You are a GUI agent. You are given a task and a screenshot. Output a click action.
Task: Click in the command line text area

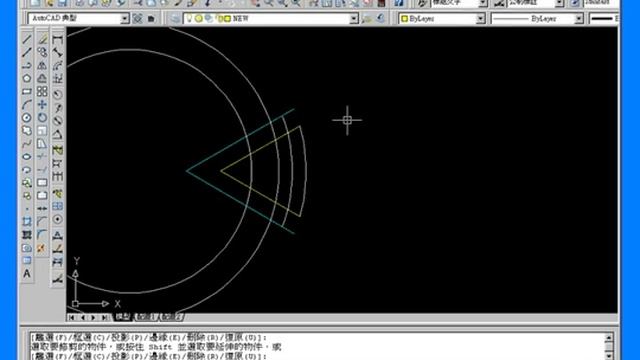click(317, 347)
